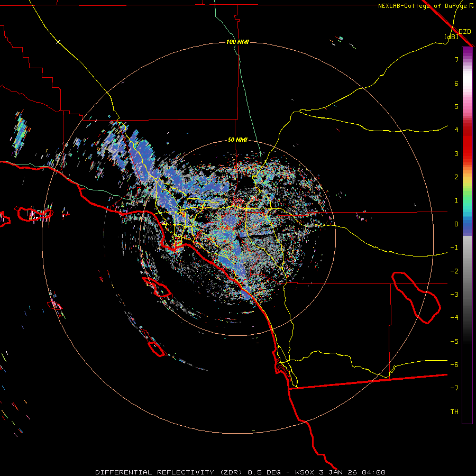Click the "-5" value on the color scale

tap(454, 342)
